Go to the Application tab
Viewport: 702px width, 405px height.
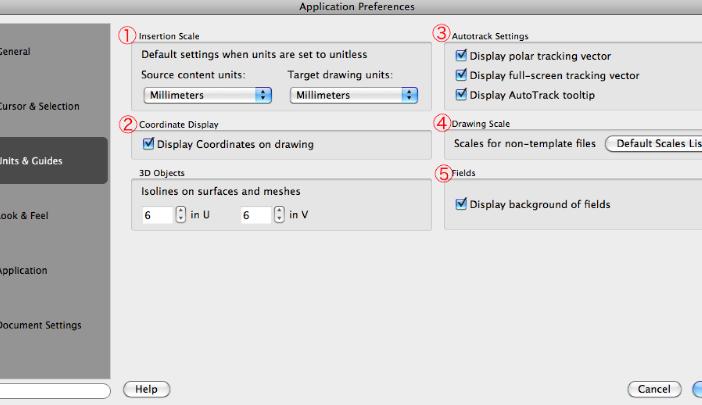pyautogui.click(x=53, y=270)
